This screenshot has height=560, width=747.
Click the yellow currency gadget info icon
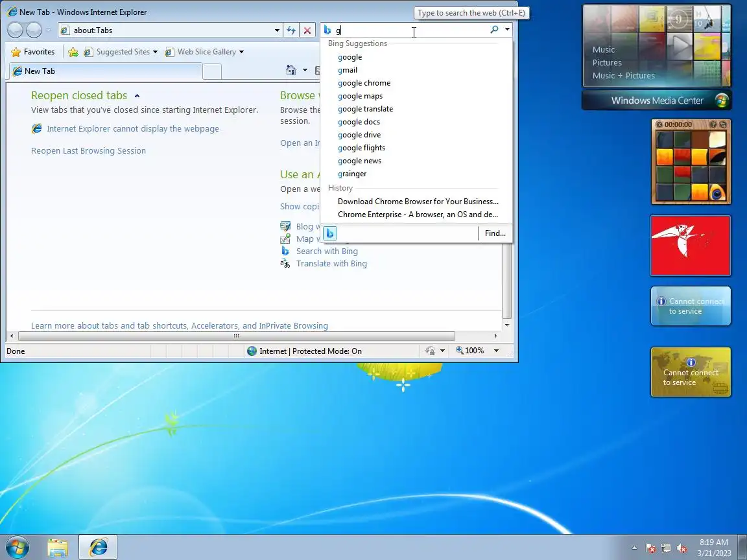(691, 362)
